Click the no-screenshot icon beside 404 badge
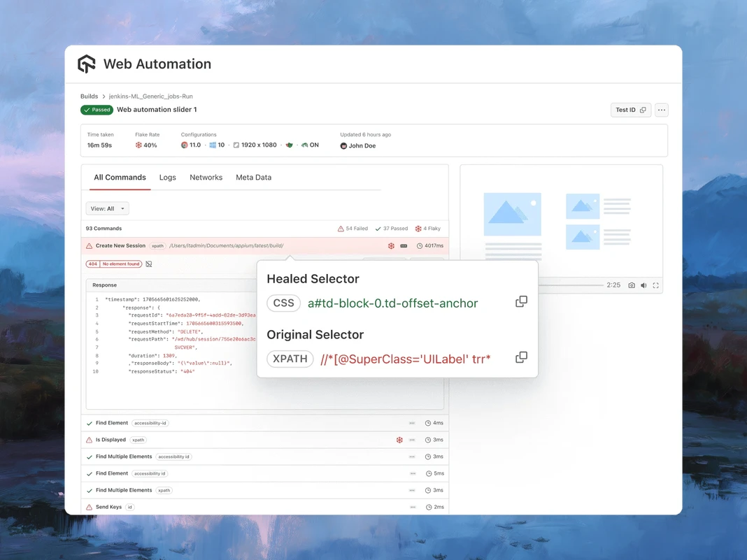747x560 pixels. coord(149,264)
